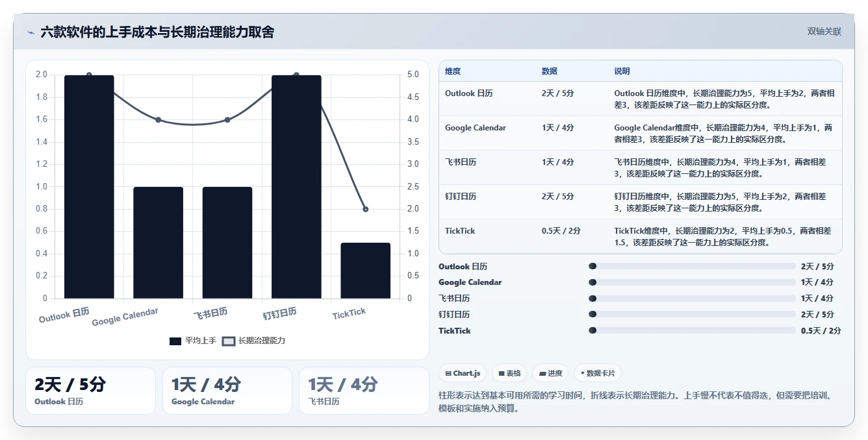Click the grey 长期治理能力 legend swatch
Viewport: 868px width, 440px height.
click(x=229, y=341)
